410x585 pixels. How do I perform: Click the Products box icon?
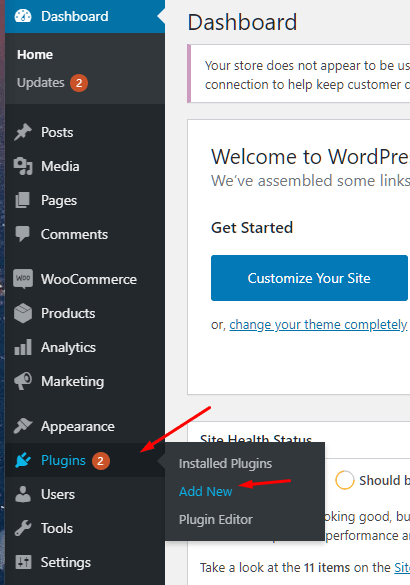click(23, 313)
